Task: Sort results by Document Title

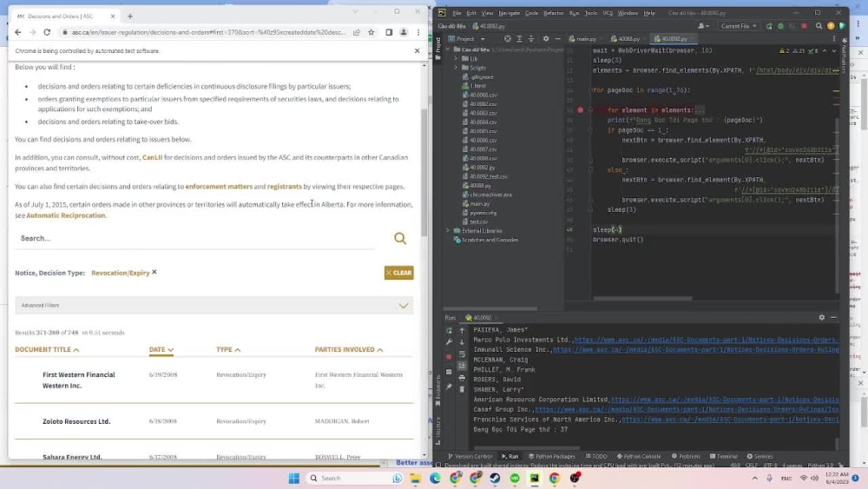Action: point(47,349)
